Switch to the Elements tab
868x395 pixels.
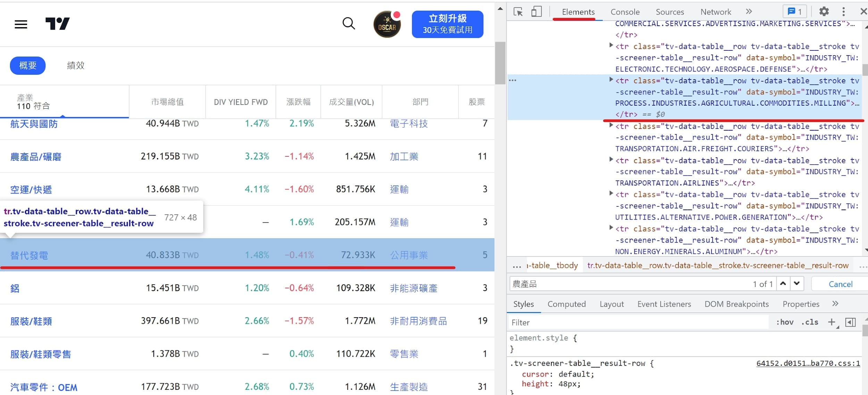(x=578, y=12)
